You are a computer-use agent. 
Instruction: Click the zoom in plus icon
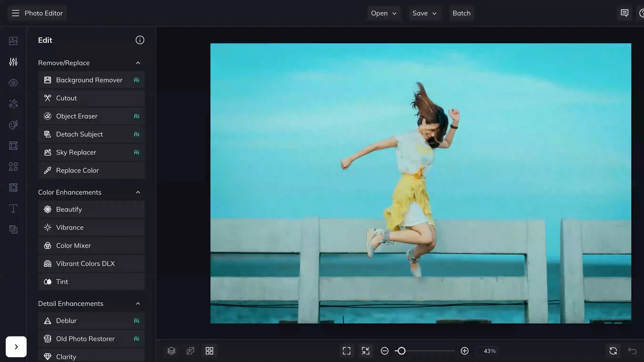(x=465, y=351)
